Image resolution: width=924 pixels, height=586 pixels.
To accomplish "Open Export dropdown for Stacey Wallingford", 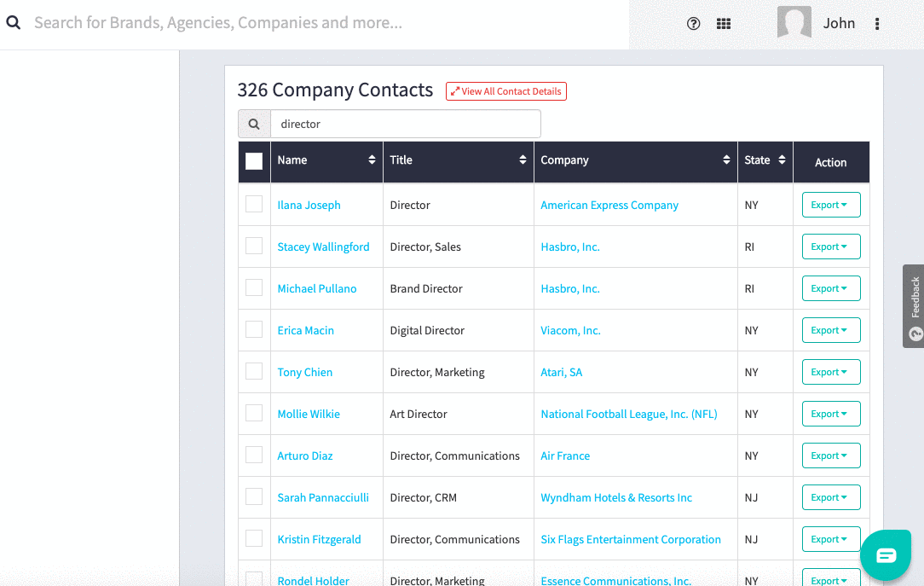I will (x=831, y=247).
